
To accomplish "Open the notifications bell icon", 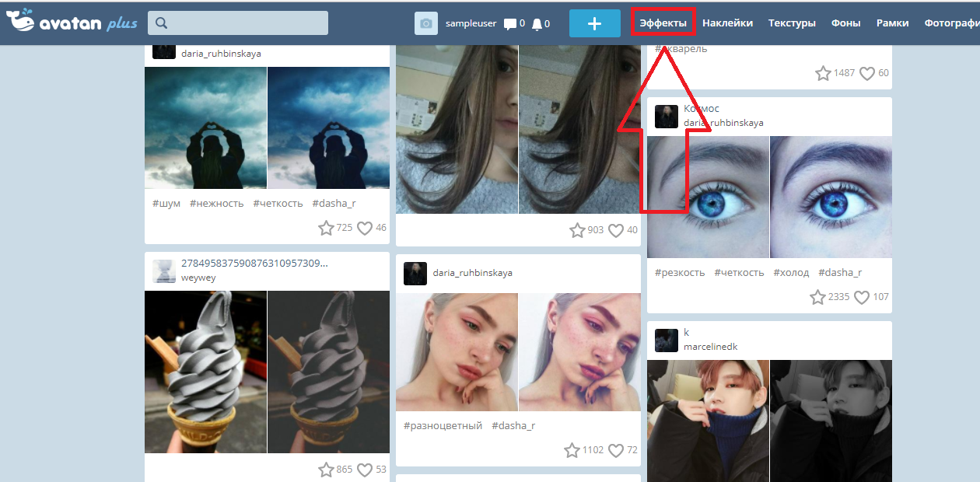I will pyautogui.click(x=537, y=24).
